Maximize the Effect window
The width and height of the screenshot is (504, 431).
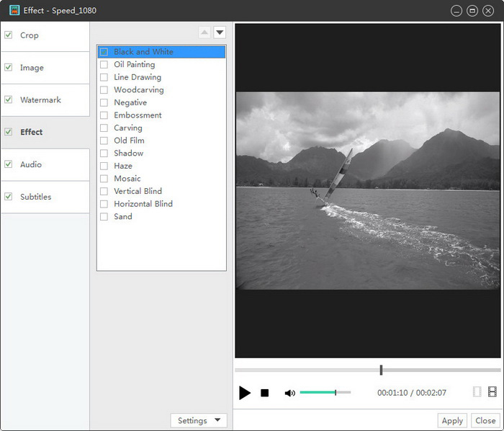472,11
